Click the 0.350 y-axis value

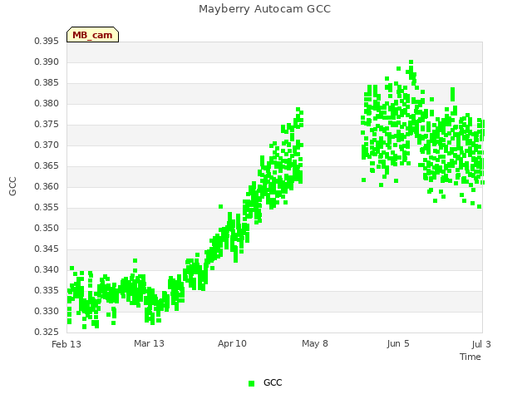(x=47, y=228)
